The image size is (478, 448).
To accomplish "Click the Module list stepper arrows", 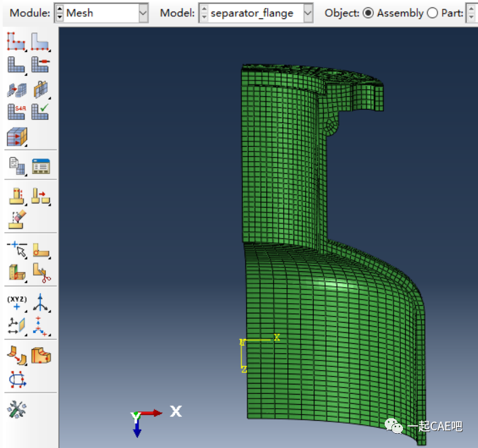I will point(59,13).
